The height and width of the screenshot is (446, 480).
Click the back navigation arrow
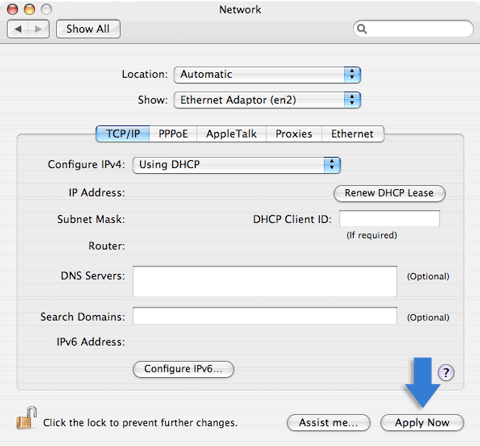point(18,29)
